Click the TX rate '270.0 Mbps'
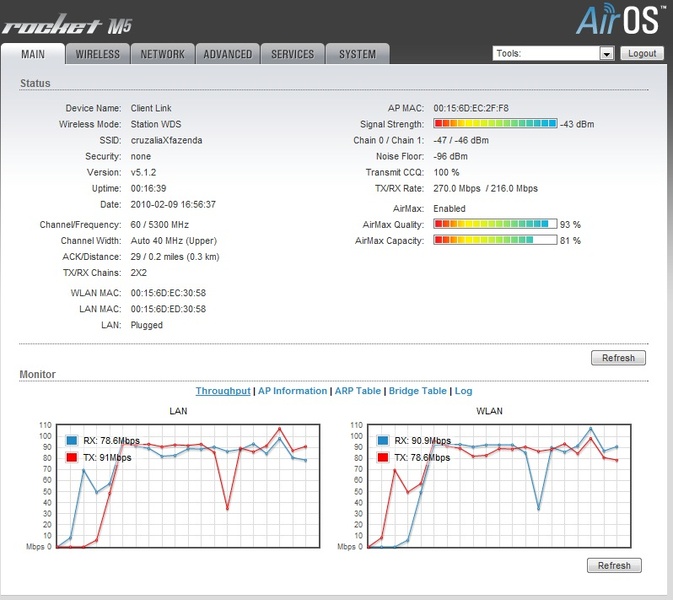673x600 pixels. click(457, 188)
